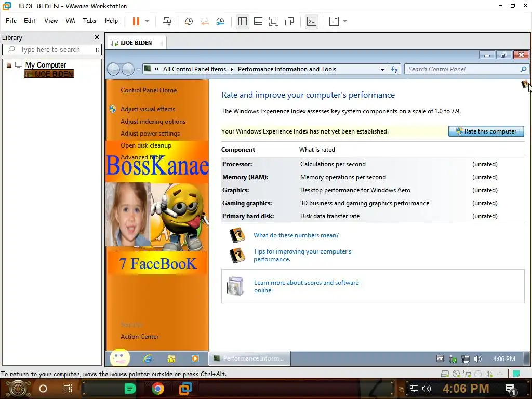Click Send Ctrl+Alt+Del toolbar icon
532x399 pixels.
tap(167, 21)
